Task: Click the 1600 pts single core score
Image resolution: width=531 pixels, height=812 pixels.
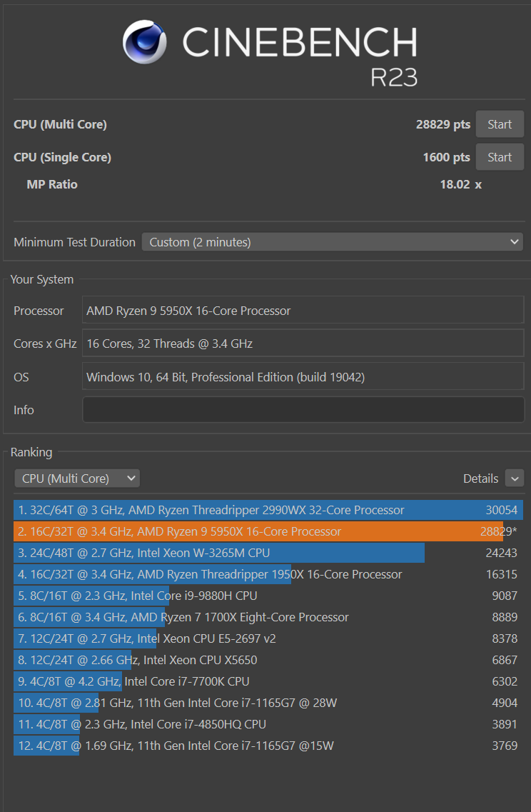Action: [446, 157]
